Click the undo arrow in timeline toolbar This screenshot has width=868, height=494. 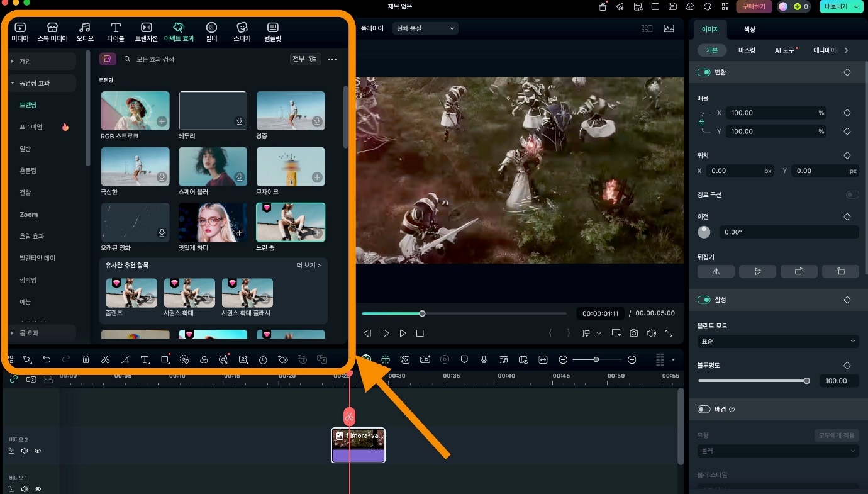point(47,359)
